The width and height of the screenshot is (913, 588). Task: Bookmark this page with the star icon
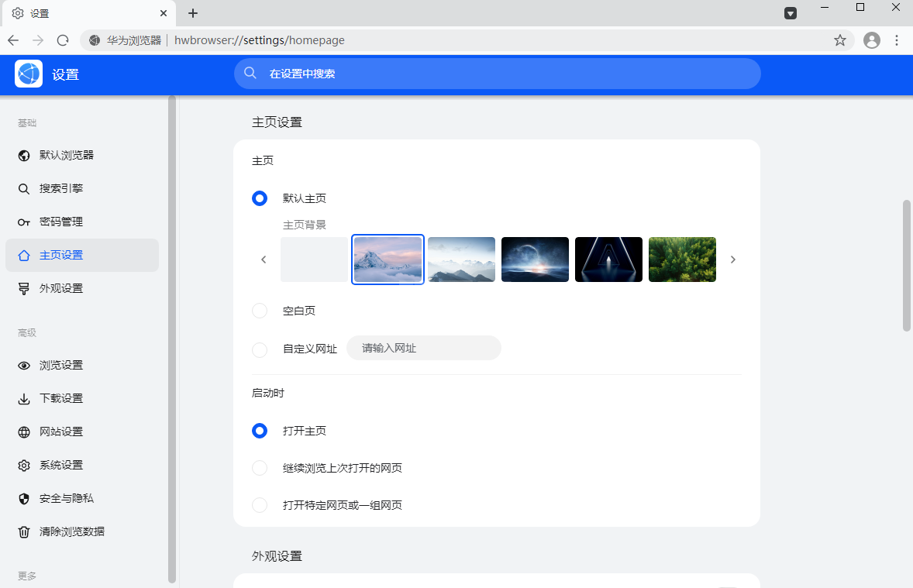pos(839,40)
